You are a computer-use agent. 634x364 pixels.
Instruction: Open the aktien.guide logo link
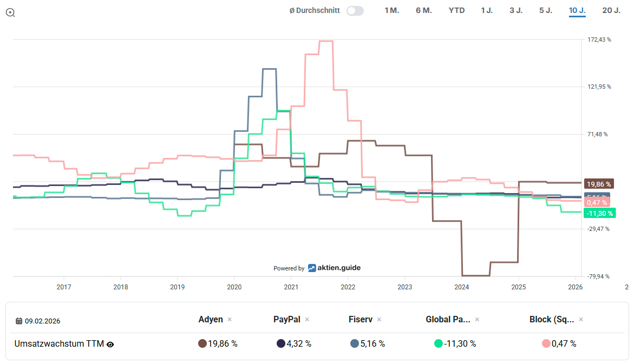point(334,268)
